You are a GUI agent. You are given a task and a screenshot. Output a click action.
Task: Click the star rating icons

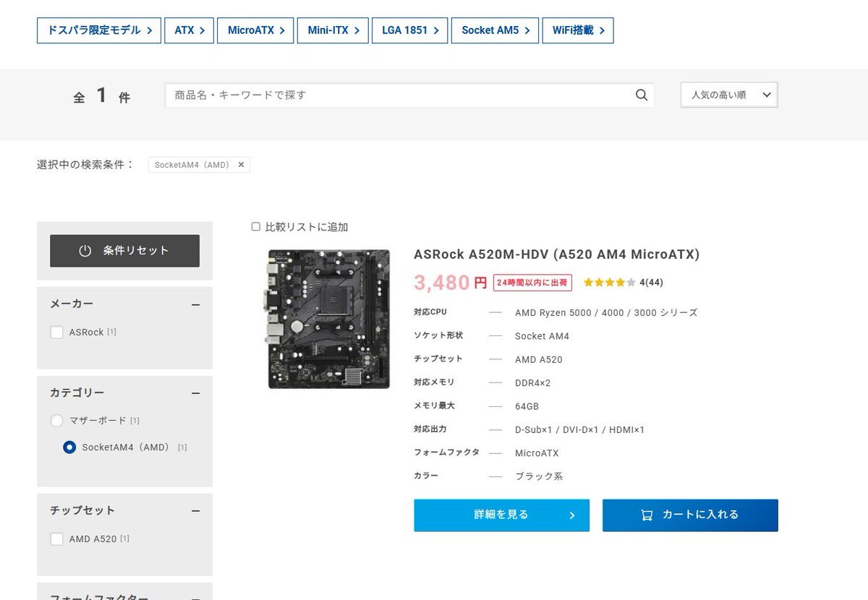point(609,283)
